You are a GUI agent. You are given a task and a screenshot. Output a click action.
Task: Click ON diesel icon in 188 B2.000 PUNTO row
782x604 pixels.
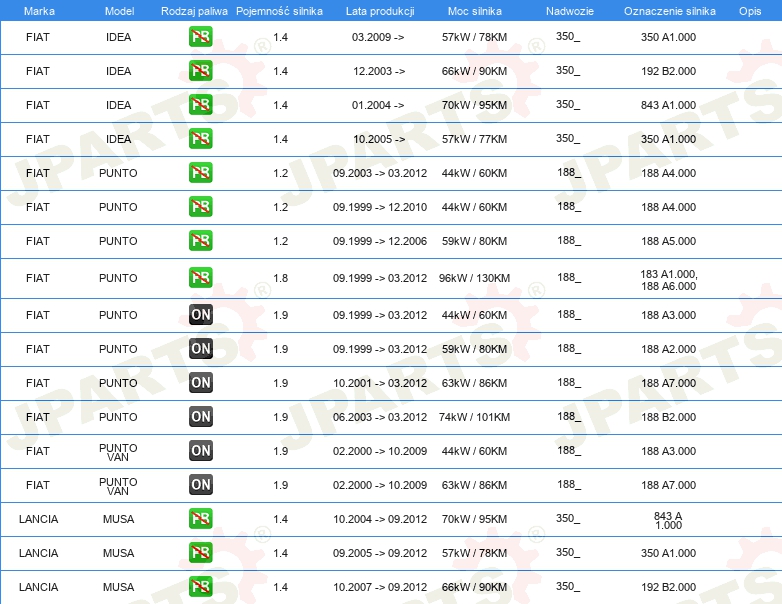coord(200,416)
